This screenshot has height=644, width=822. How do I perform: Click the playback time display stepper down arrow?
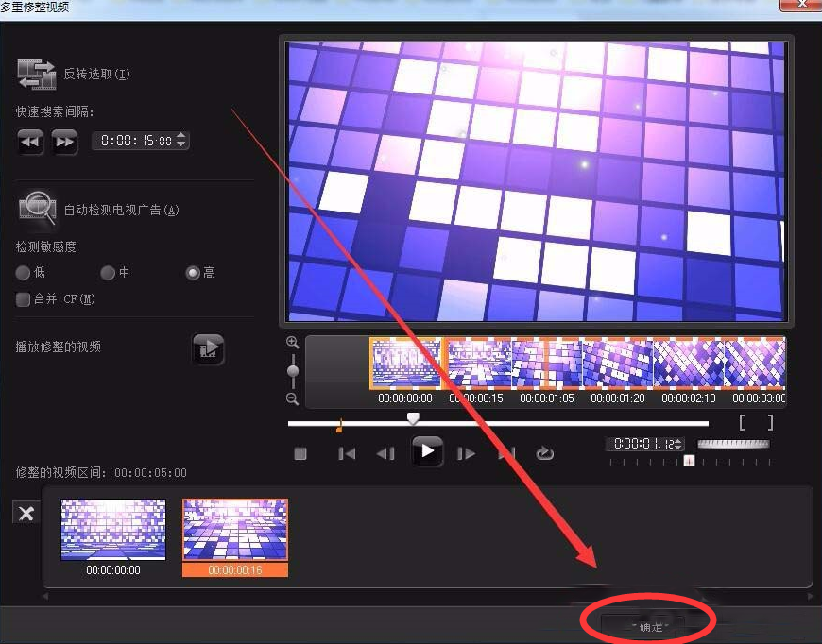coord(677,449)
